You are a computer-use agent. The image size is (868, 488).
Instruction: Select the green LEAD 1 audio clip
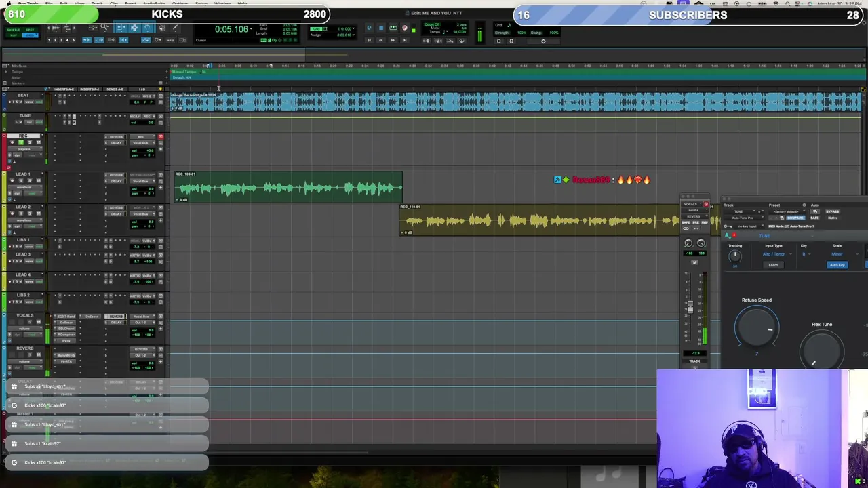(288, 188)
